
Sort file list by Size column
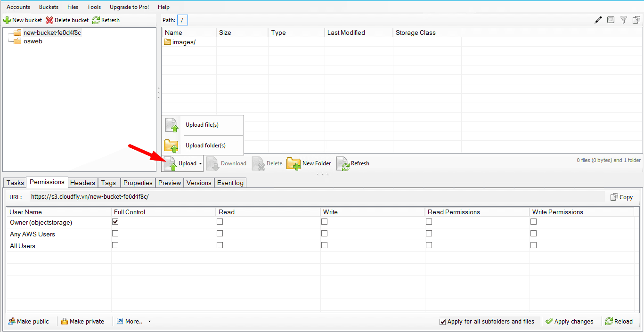click(x=242, y=32)
